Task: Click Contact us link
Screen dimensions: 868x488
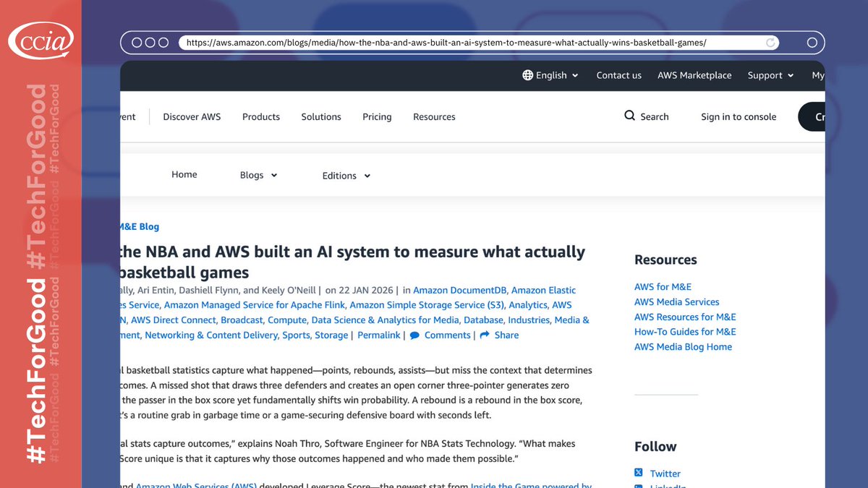Action: [x=618, y=75]
